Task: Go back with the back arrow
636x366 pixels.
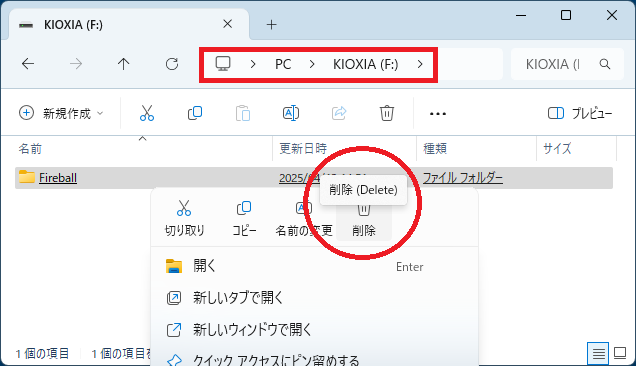Action: [28, 64]
